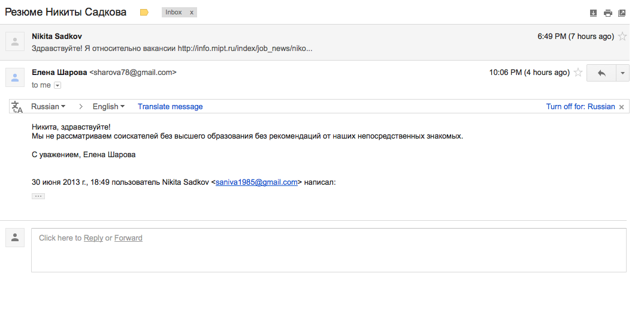The width and height of the screenshot is (644, 309).
Task: Click the print all icon
Action: [x=608, y=13]
